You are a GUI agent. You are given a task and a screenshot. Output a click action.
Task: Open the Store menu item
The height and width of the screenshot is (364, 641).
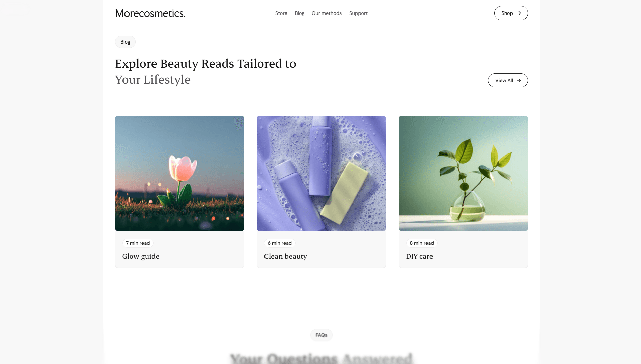pyautogui.click(x=281, y=13)
